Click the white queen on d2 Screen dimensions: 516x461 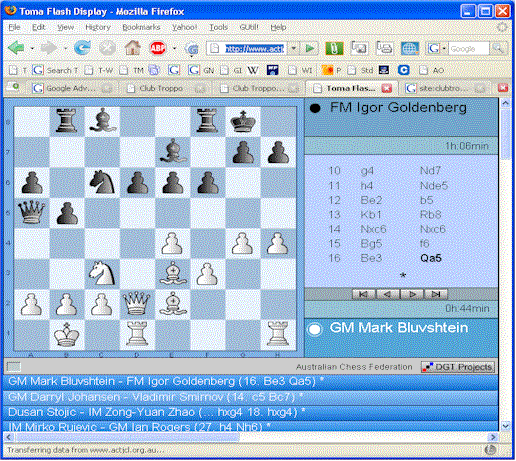coord(136,303)
